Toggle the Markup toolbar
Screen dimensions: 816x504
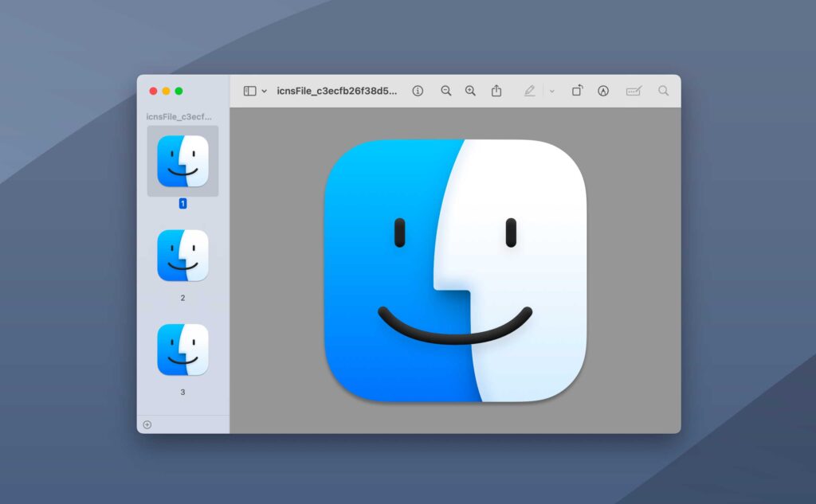coord(603,91)
